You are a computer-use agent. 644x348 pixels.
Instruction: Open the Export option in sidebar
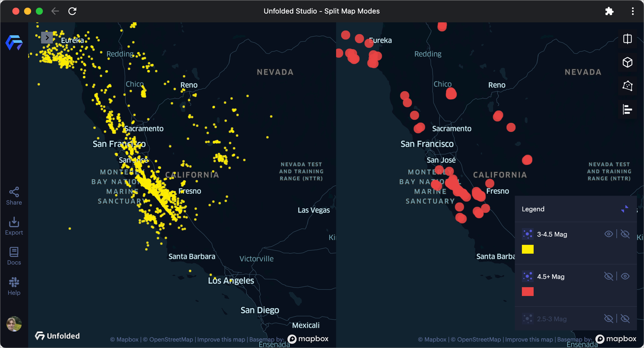[x=14, y=226]
